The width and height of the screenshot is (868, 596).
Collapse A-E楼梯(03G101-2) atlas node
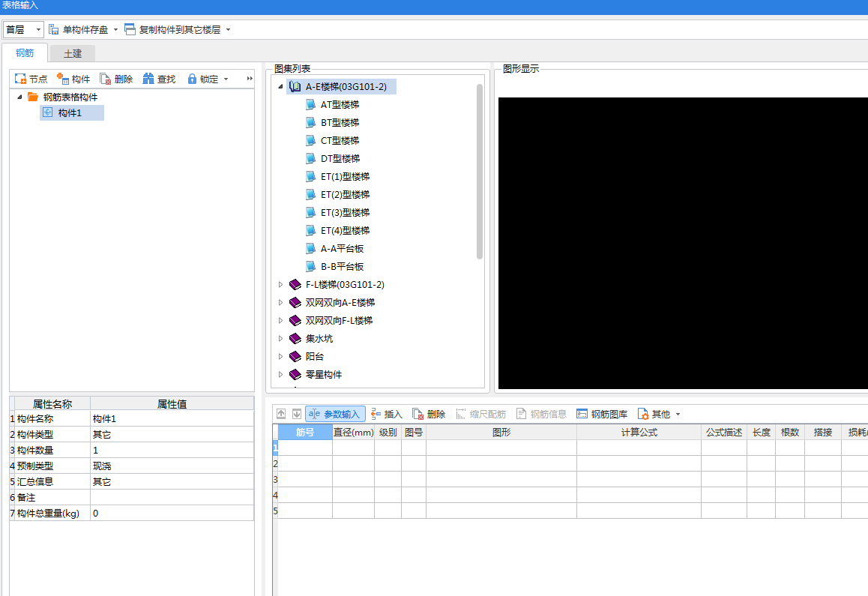coord(280,86)
